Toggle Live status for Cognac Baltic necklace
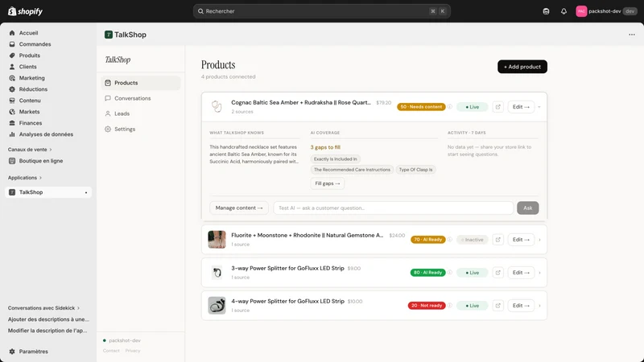This screenshot has height=362, width=644. (x=472, y=107)
